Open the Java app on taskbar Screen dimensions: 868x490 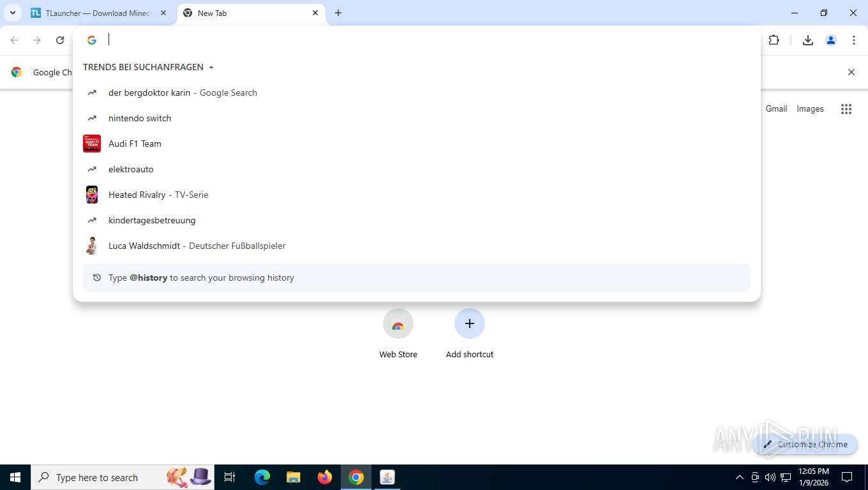(387, 477)
